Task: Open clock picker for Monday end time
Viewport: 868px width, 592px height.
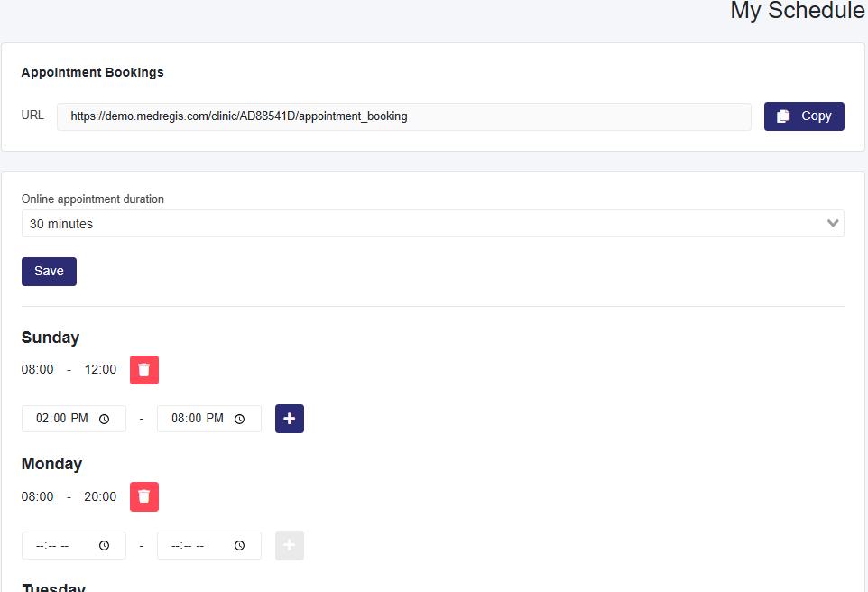Action: [x=240, y=545]
